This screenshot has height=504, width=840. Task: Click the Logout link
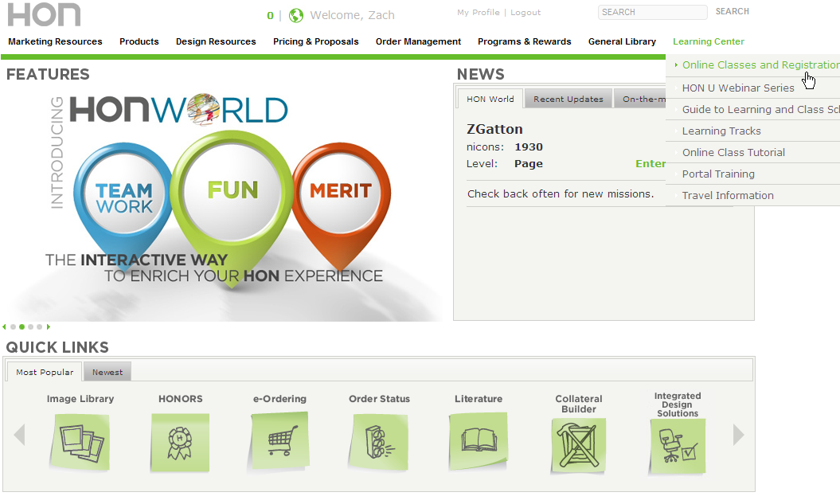tap(525, 12)
